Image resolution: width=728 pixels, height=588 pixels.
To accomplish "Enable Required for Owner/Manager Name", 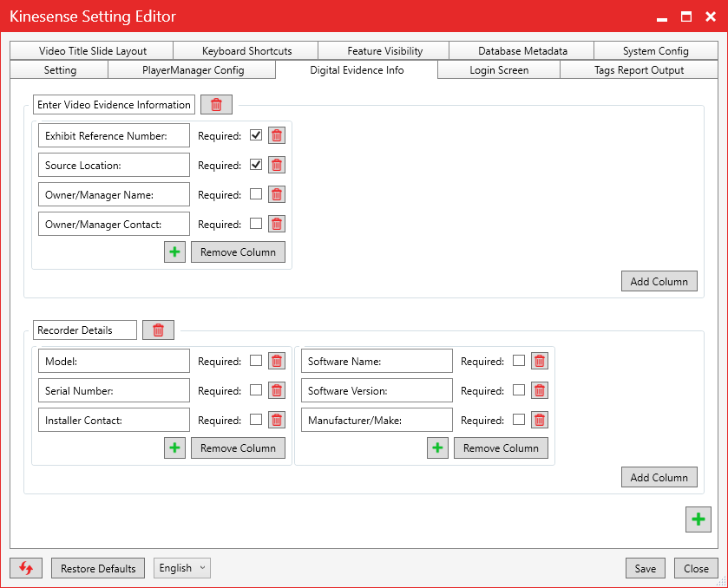I will click(256, 194).
